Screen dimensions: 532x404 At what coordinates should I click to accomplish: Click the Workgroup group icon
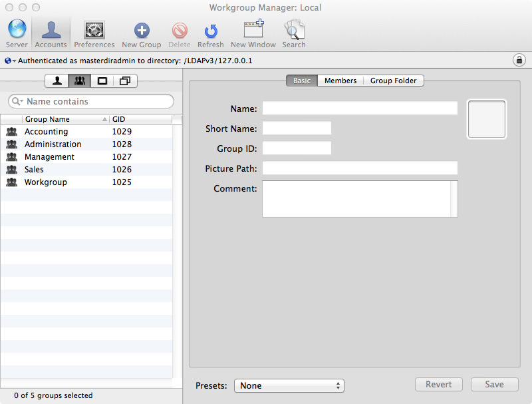(x=11, y=182)
